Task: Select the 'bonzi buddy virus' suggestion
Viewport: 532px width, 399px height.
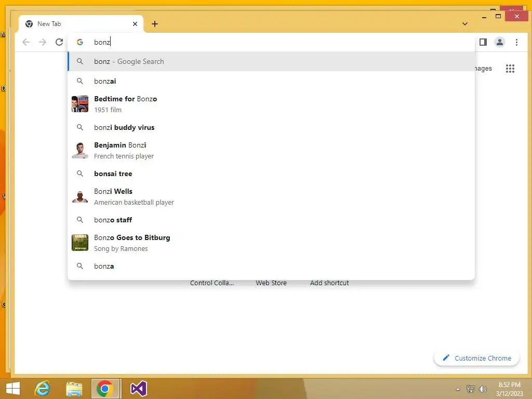Action: coord(271,128)
